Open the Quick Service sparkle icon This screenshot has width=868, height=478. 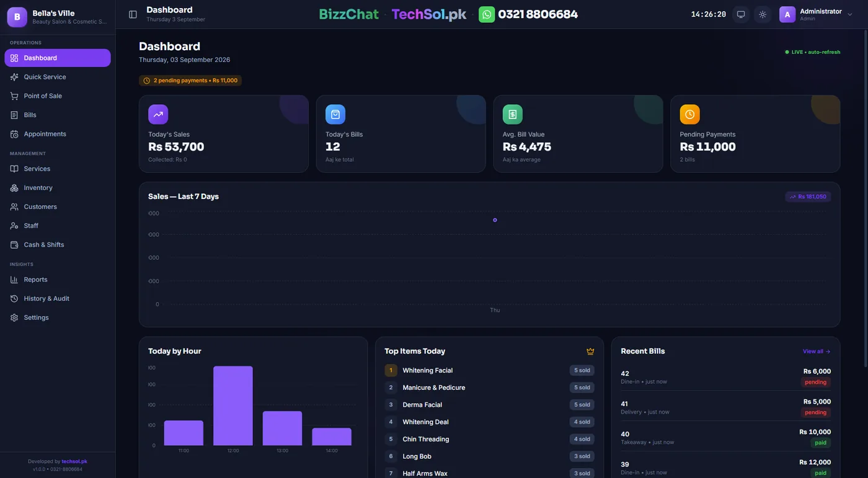click(x=14, y=77)
